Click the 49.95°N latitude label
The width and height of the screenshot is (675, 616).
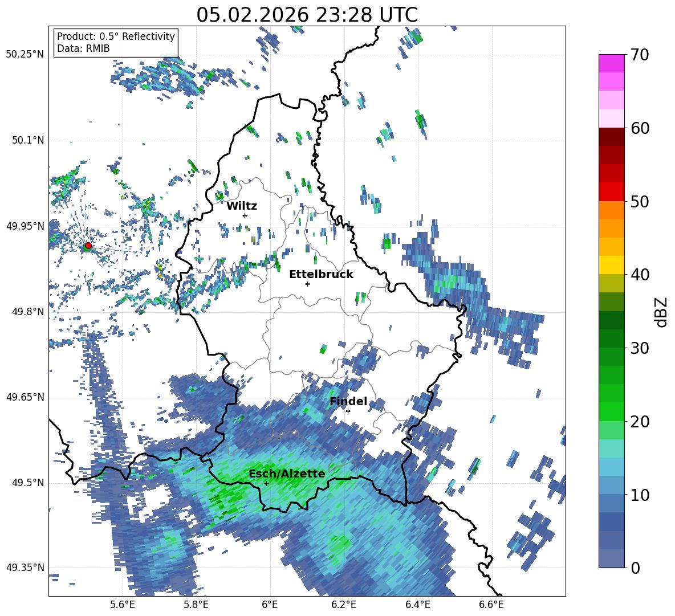click(x=25, y=226)
